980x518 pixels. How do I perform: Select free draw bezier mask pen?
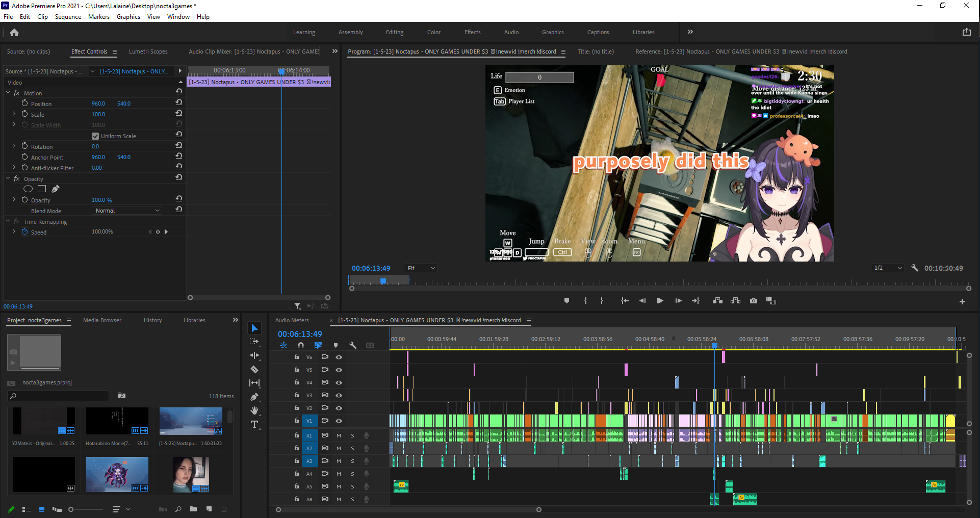click(x=56, y=189)
